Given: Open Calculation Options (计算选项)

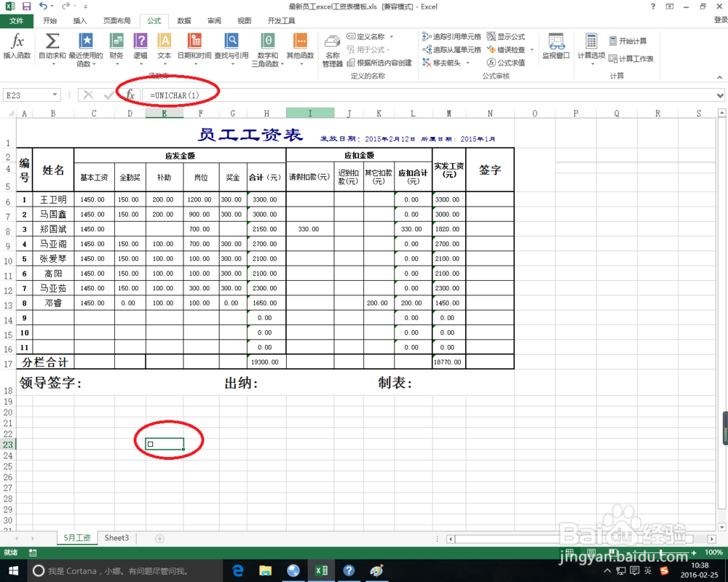Looking at the screenshot, I should (591, 48).
